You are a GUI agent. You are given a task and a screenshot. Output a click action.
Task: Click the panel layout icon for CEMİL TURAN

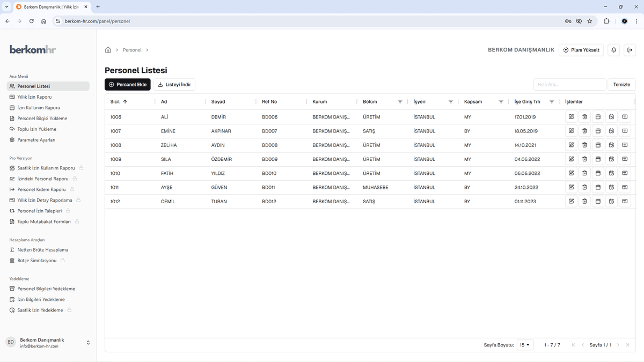[625, 202]
